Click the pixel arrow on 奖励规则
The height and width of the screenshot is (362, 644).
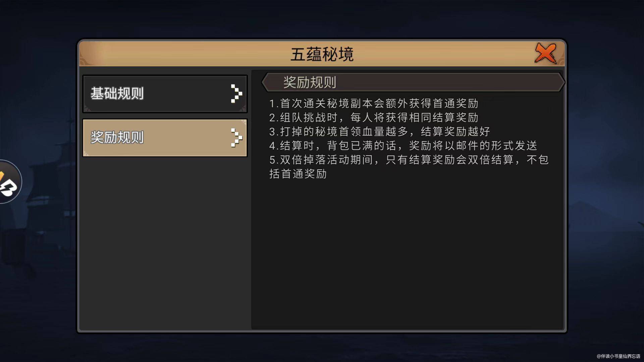click(x=236, y=137)
